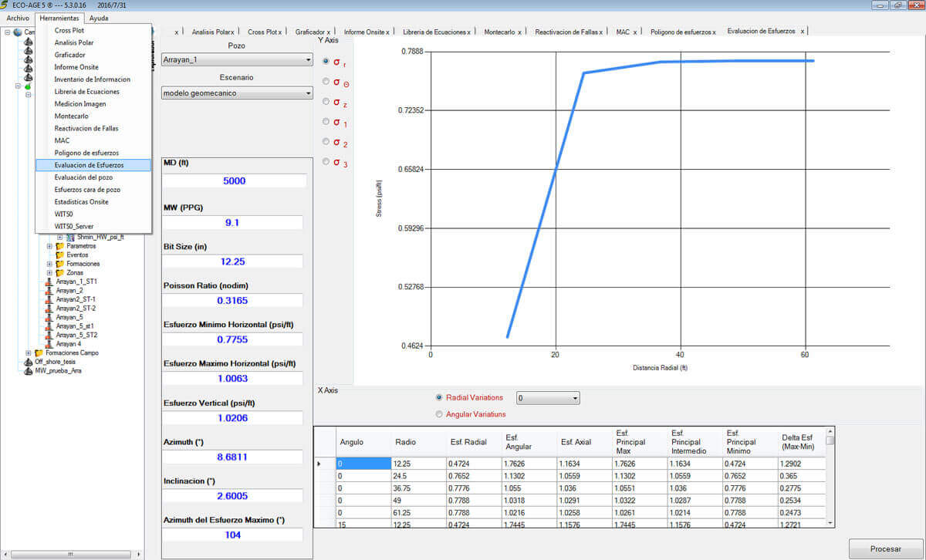Expand the Formaciones tree node
Image resolution: width=926 pixels, height=560 pixels.
[49, 264]
